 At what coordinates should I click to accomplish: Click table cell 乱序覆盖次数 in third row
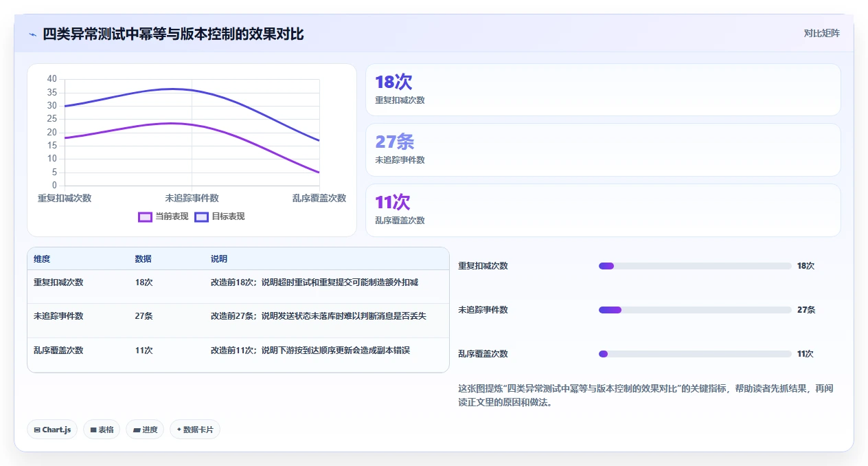(x=58, y=351)
